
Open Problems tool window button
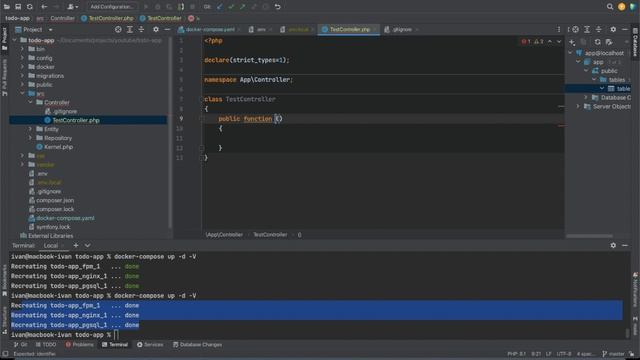click(x=80, y=345)
